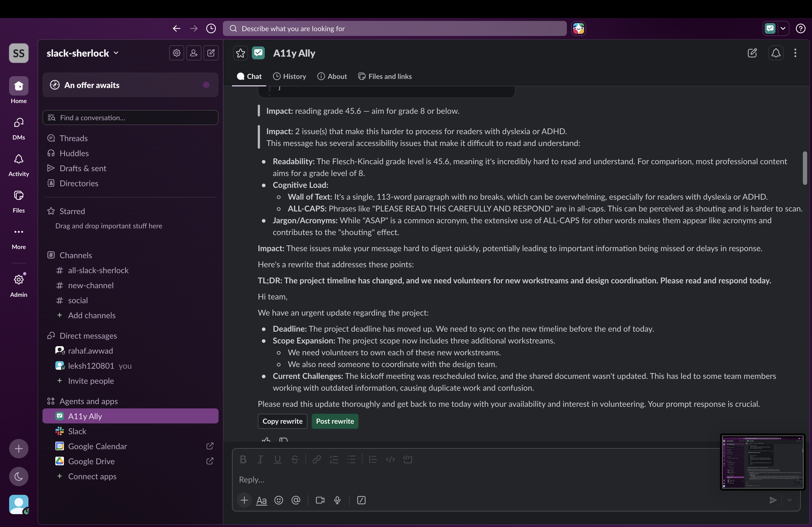Open the An offer awaits banner
812x527 pixels.
[x=130, y=85]
